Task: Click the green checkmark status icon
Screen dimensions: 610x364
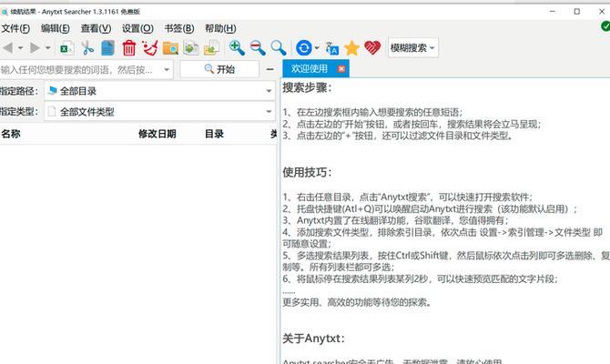Action: point(605,26)
